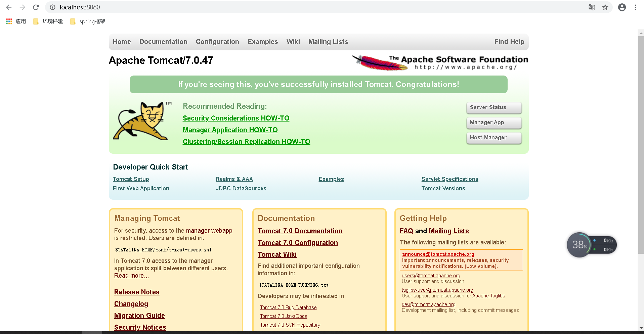Open Tomcat 7.0 Documentation link
Viewport: 644px width, 334px height.
point(300,231)
